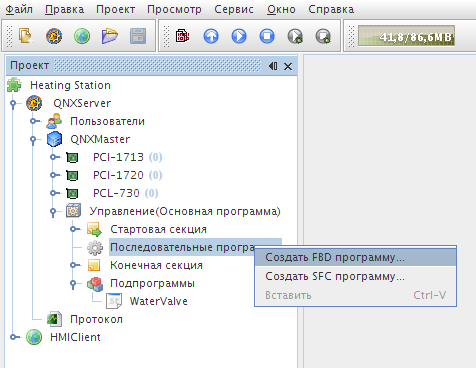Expand the PCL-730 tree node

tap(54, 193)
